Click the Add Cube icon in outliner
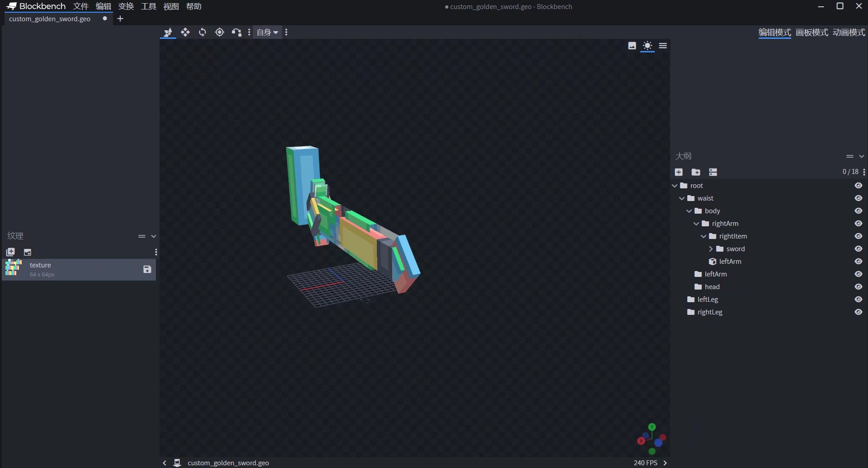The height and width of the screenshot is (468, 868). pos(679,172)
